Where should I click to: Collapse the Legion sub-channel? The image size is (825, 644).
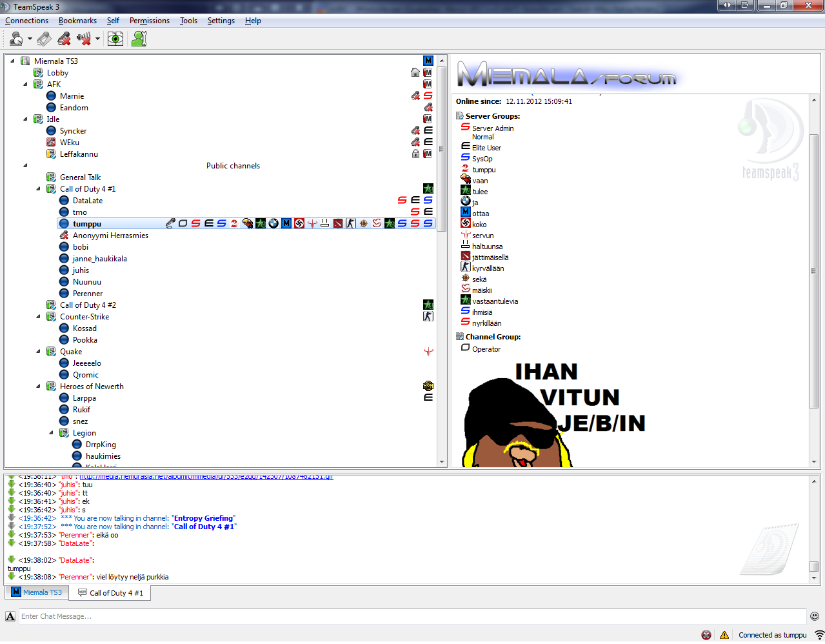(51, 433)
